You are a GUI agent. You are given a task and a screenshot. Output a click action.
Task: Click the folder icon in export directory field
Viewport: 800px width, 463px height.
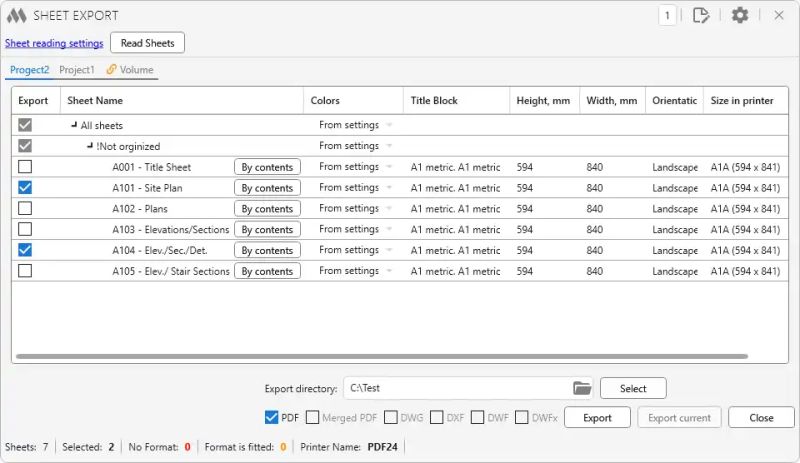(582, 388)
